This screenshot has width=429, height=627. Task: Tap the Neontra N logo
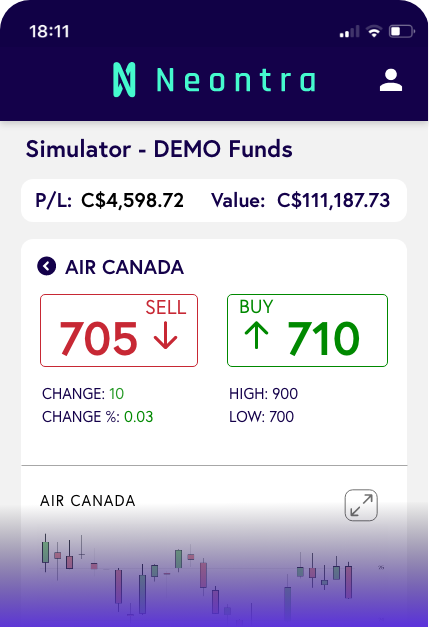(124, 80)
